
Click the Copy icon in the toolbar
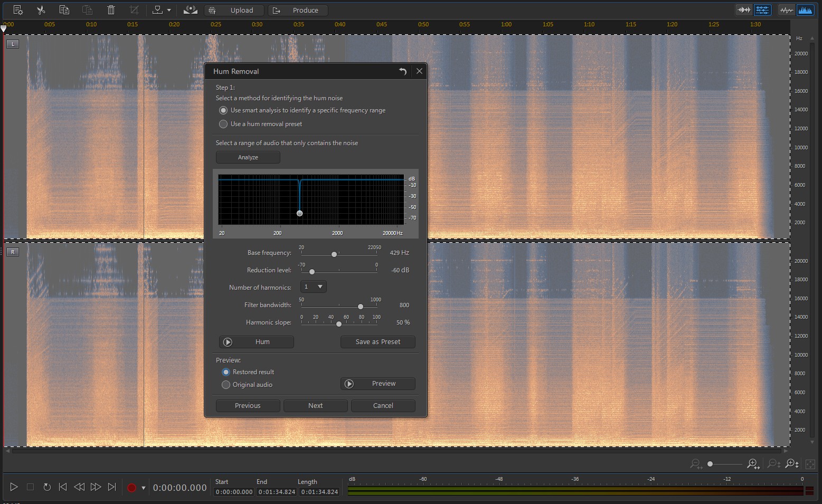click(x=64, y=10)
